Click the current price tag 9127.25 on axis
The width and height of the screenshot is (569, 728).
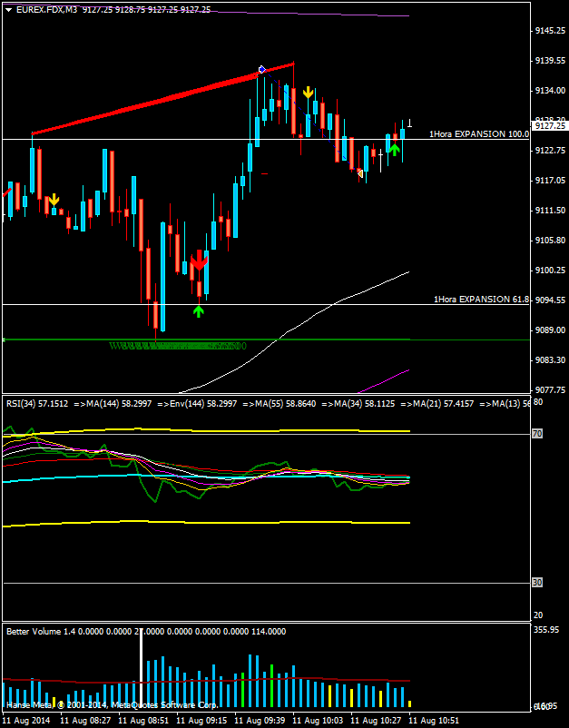coord(548,126)
